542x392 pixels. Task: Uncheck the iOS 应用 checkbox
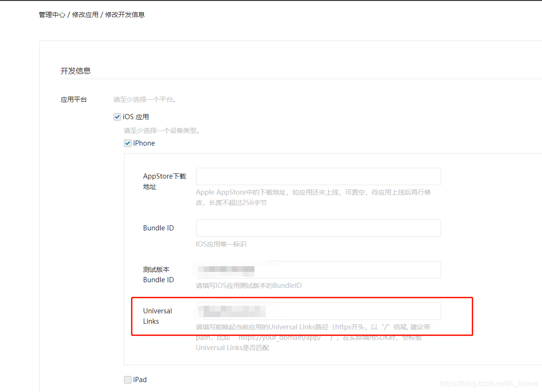[x=117, y=117]
